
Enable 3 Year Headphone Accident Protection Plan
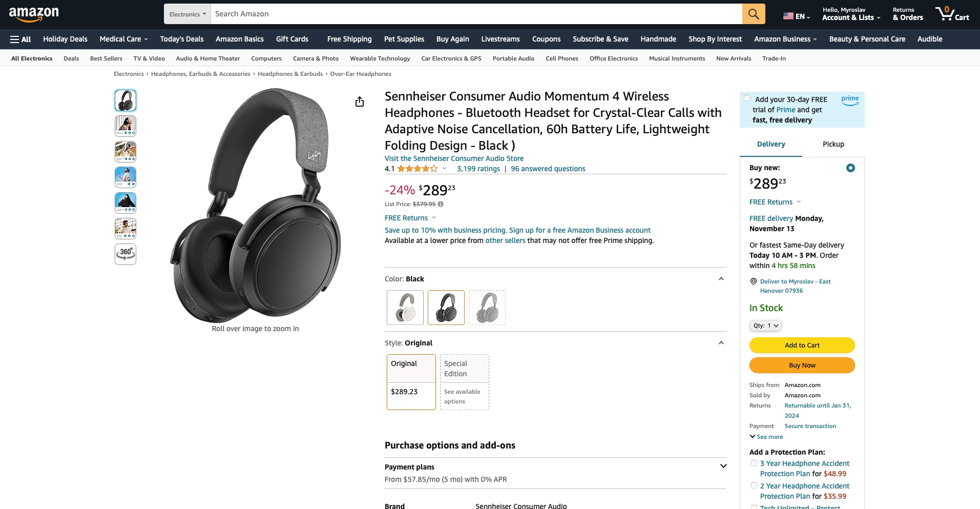(x=754, y=463)
